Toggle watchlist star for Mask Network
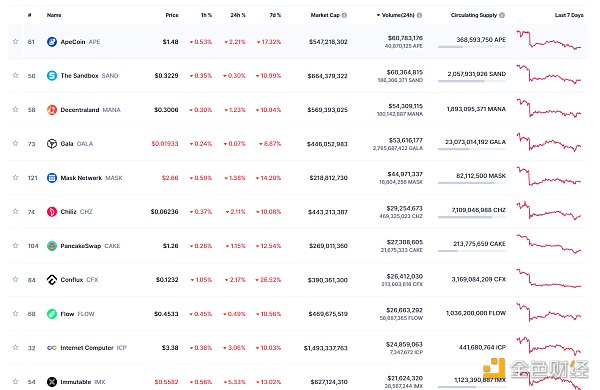This screenshot has height=390, width=600. coord(15,177)
